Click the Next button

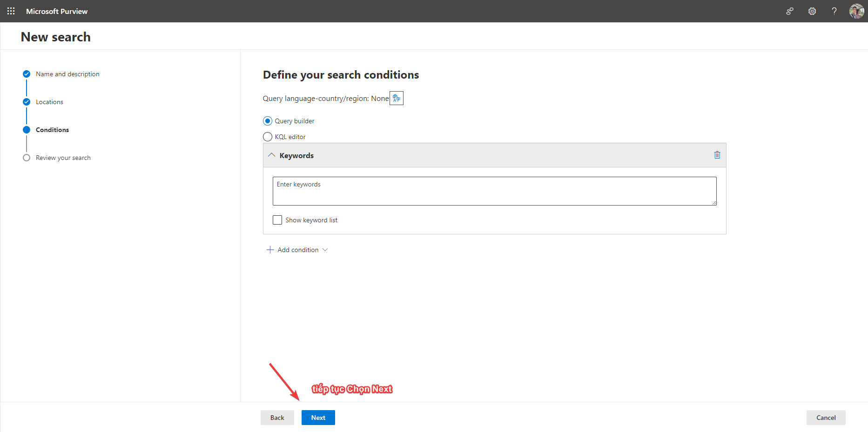318,418
